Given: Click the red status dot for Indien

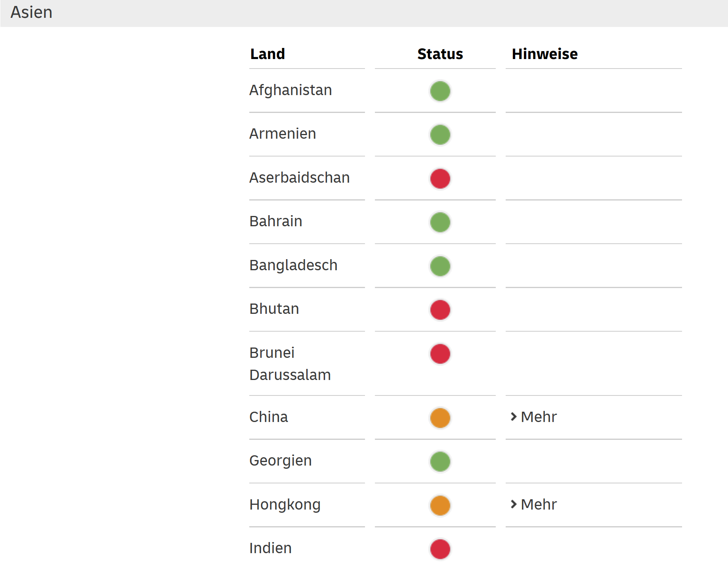Looking at the screenshot, I should [x=440, y=549].
